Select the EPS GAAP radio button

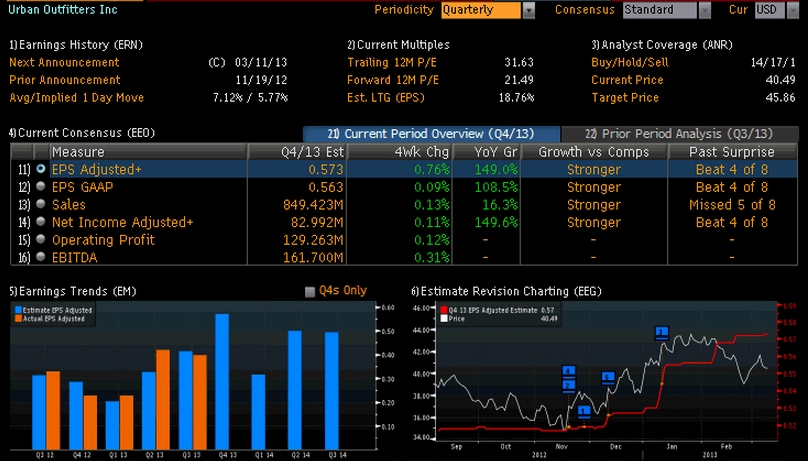tap(41, 186)
